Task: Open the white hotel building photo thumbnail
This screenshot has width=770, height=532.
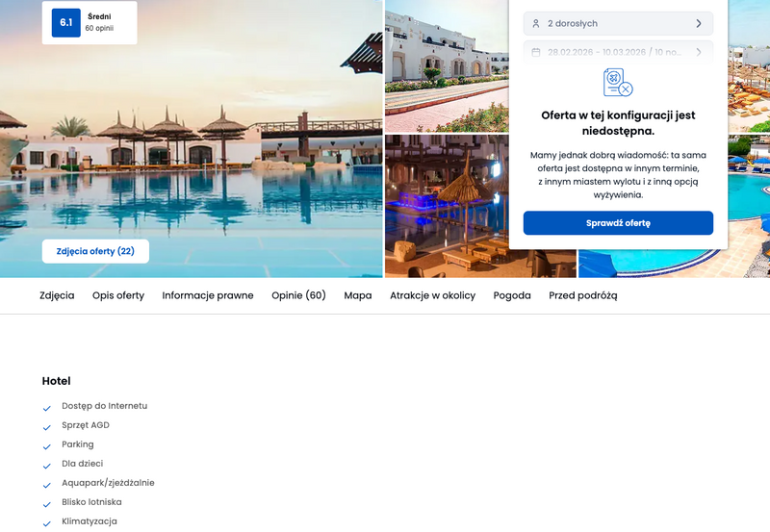Action: tap(447, 66)
